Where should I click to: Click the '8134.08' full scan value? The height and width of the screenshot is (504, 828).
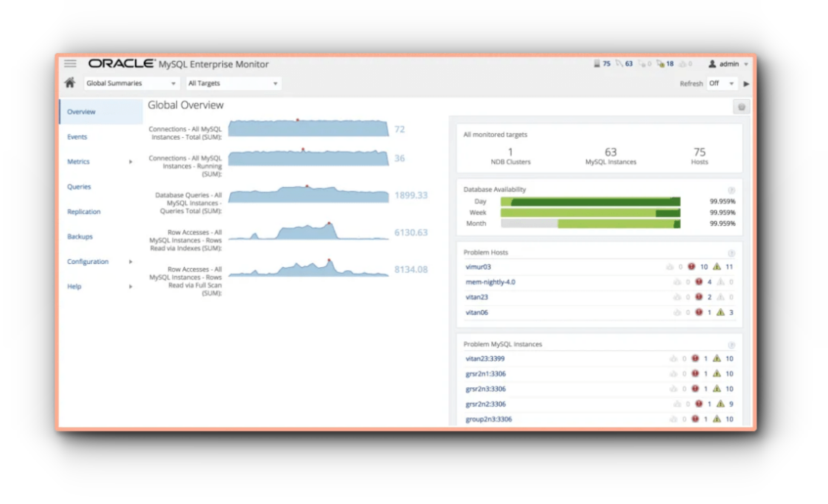[411, 269]
